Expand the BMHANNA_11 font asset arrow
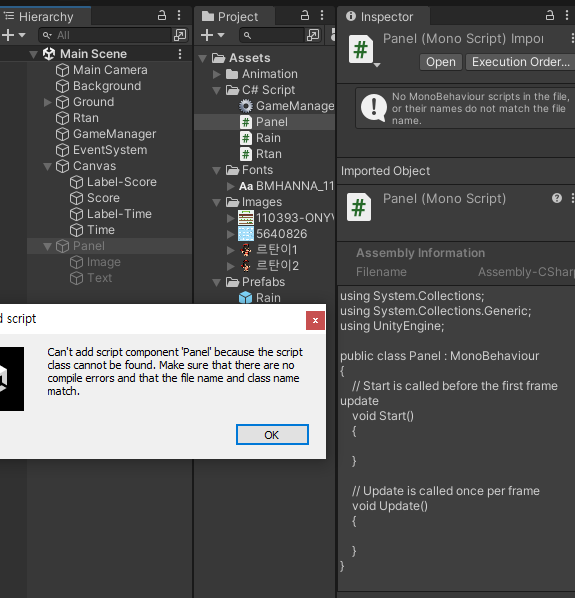Screen dimensions: 575x598 pyautogui.click(x=230, y=186)
